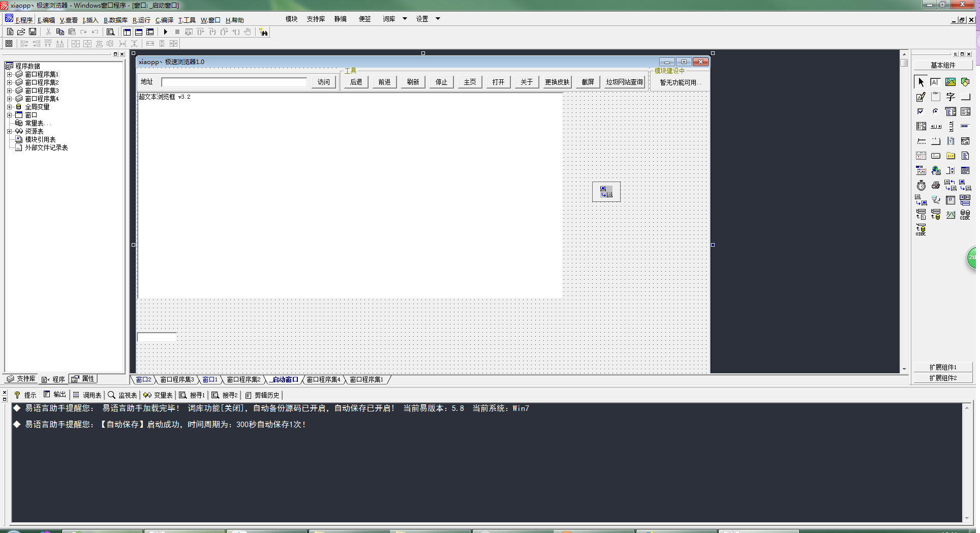The height and width of the screenshot is (533, 980).
Task: Click the 垃圾网站查询 button
Action: (x=624, y=82)
